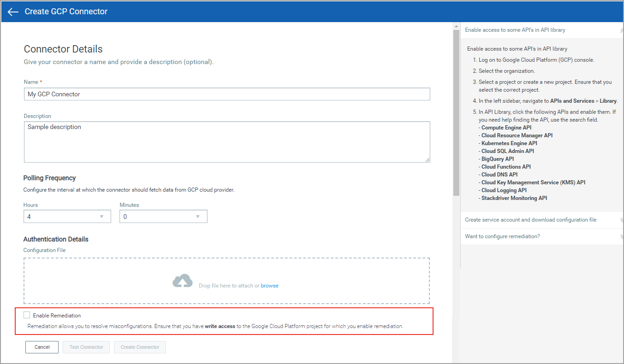Click the Minutes dropdown arrow icon
Viewport: 624px width, 364px height.
coord(198,216)
